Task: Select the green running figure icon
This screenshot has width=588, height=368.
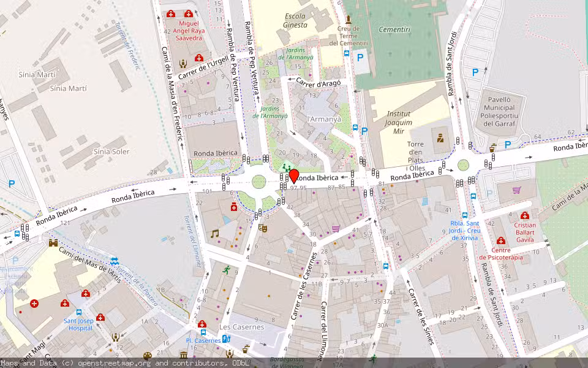Action: (226, 270)
